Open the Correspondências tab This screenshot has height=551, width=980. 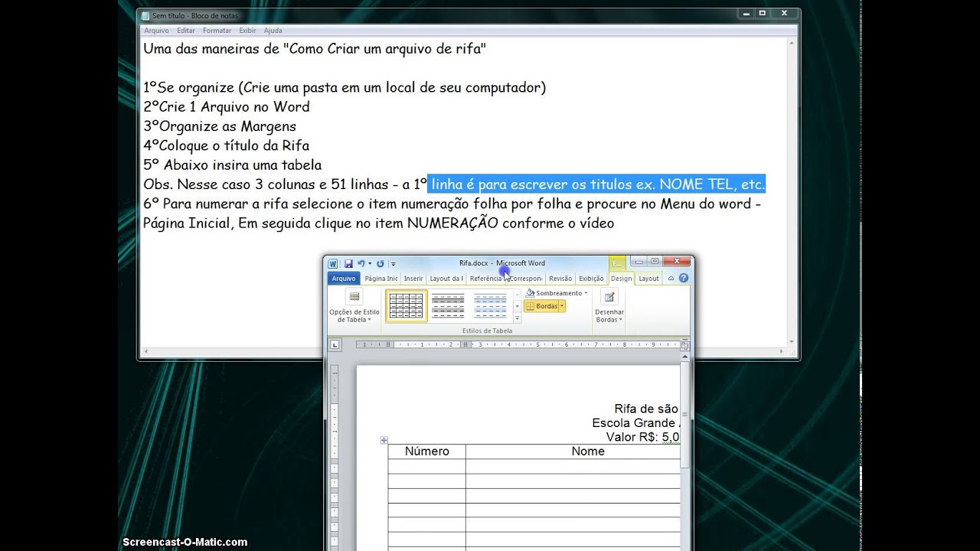[525, 279]
